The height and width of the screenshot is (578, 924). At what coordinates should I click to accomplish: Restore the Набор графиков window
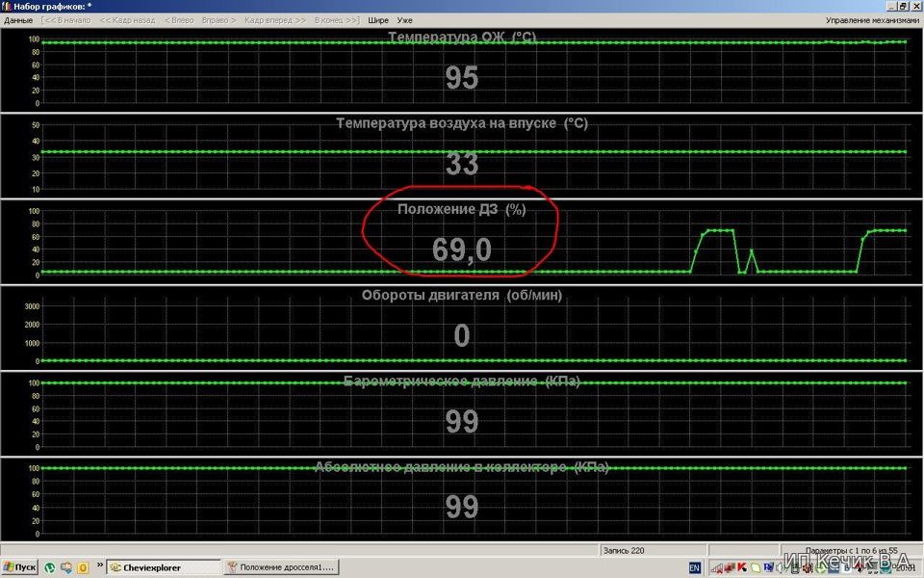click(x=904, y=6)
